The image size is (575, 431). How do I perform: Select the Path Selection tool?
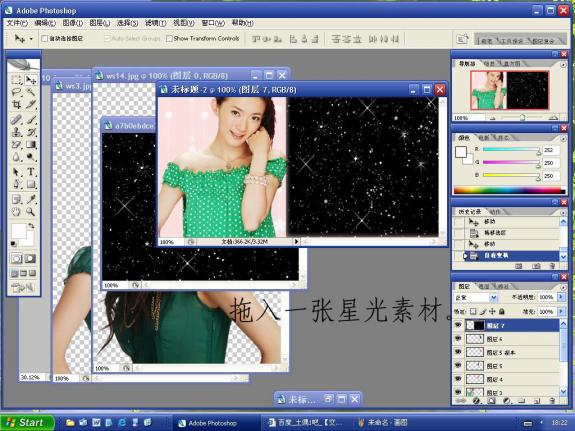17,172
